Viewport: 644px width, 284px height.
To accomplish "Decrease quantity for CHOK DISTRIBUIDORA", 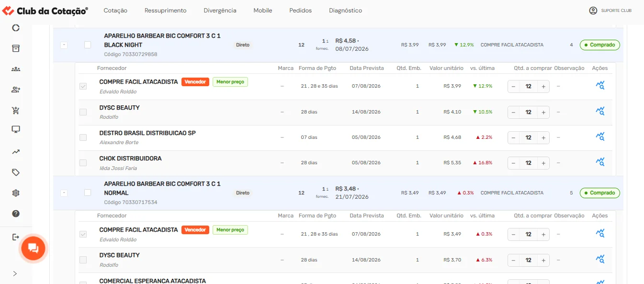I will pos(513,163).
